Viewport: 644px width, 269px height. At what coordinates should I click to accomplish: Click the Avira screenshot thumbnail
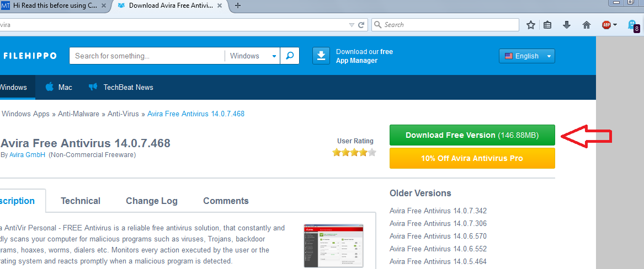tap(333, 246)
